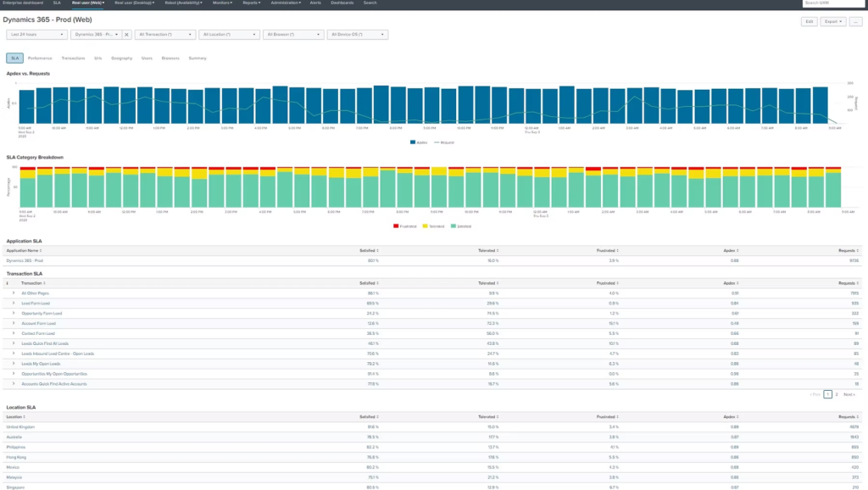
Task: Switch to the Urls tab
Action: pos(98,58)
